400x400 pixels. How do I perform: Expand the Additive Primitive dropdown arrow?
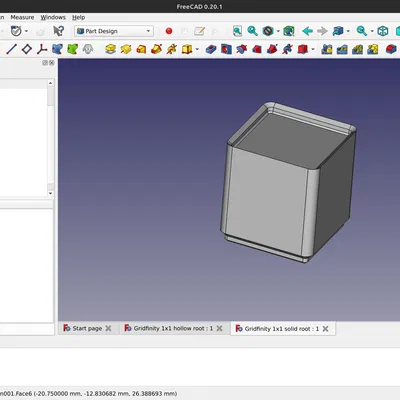[x=197, y=50]
